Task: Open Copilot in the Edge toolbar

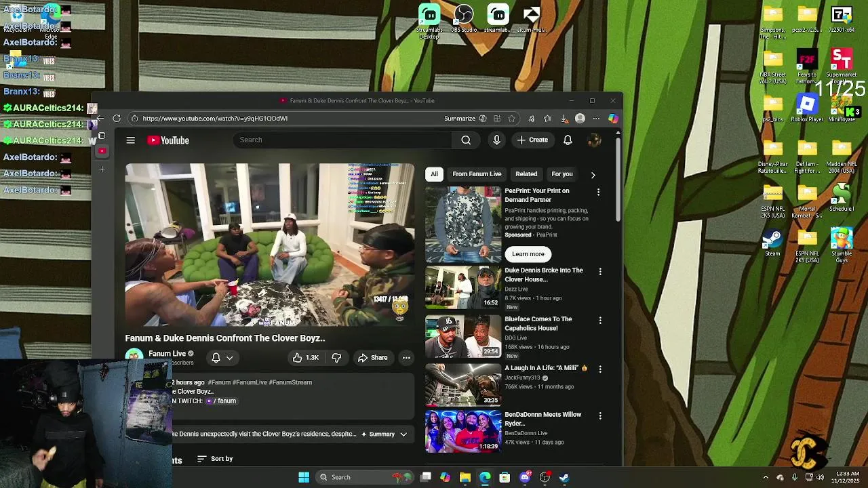Action: pyautogui.click(x=613, y=118)
